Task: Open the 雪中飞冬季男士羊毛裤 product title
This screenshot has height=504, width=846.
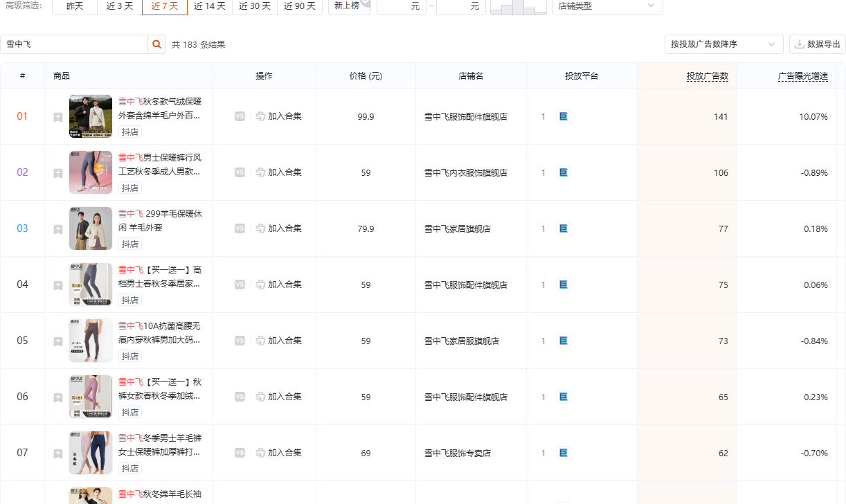Action: [x=160, y=444]
